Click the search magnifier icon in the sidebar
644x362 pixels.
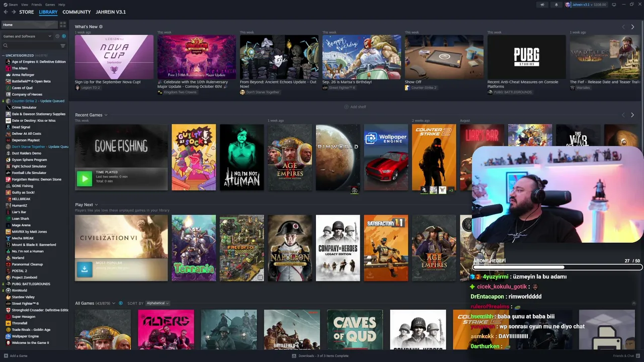(6, 46)
